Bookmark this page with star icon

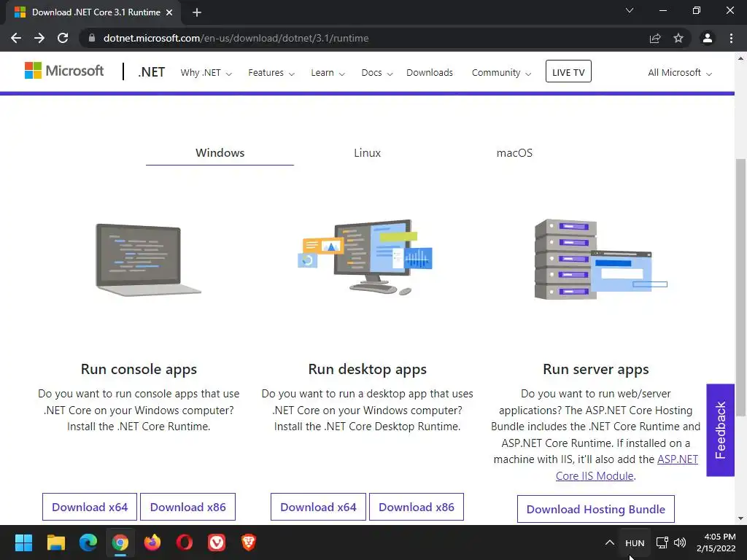click(678, 38)
